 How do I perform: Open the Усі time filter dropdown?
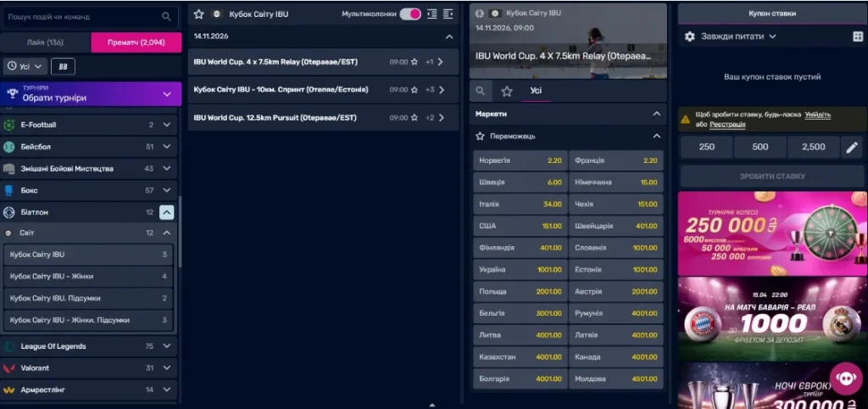(x=25, y=66)
